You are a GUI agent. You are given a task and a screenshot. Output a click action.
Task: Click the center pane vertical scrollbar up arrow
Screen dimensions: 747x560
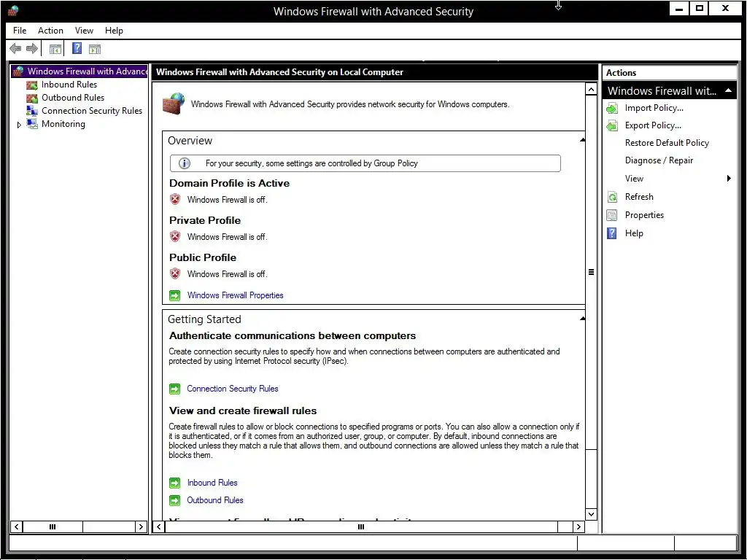tap(591, 89)
